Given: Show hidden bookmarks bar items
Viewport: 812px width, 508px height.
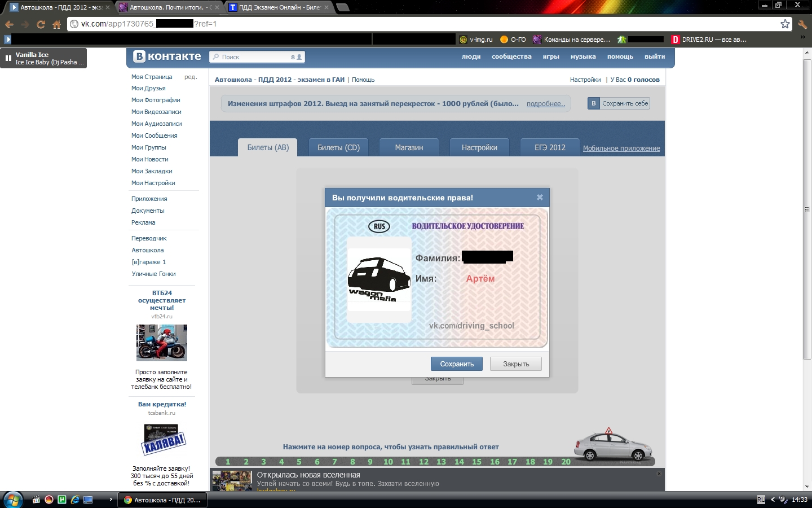Looking at the screenshot, I should pyautogui.click(x=802, y=38).
